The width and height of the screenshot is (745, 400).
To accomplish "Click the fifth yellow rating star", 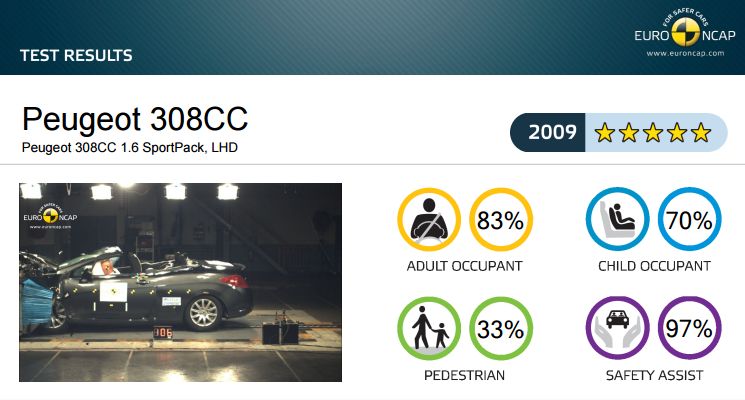I will (x=701, y=133).
